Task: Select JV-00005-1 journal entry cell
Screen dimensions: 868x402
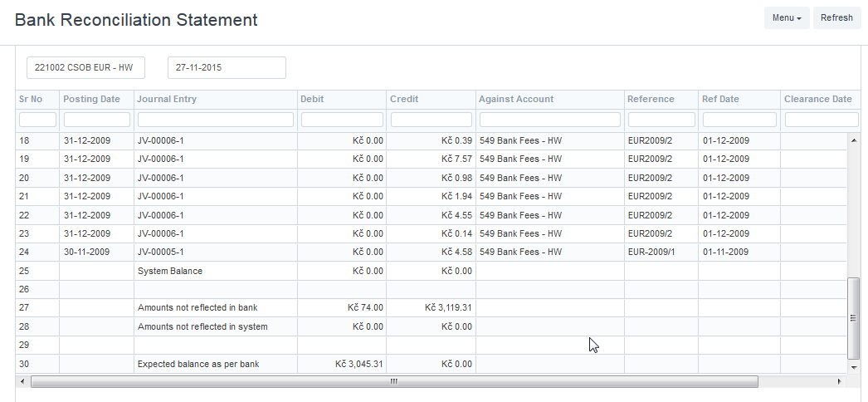Action: point(215,252)
